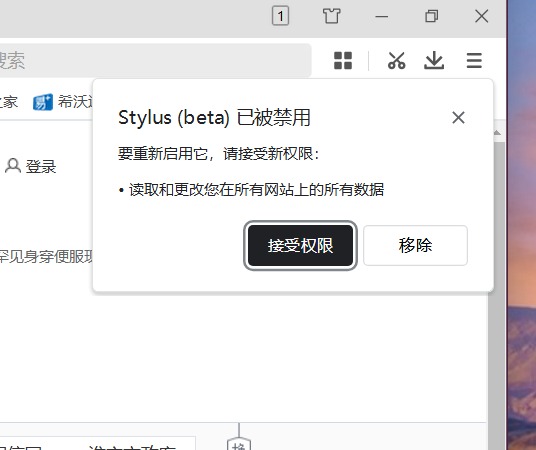Click the 读取和更改您在所有网站上的所有数据 text
Screen dimensions: 536x450
(x=256, y=190)
